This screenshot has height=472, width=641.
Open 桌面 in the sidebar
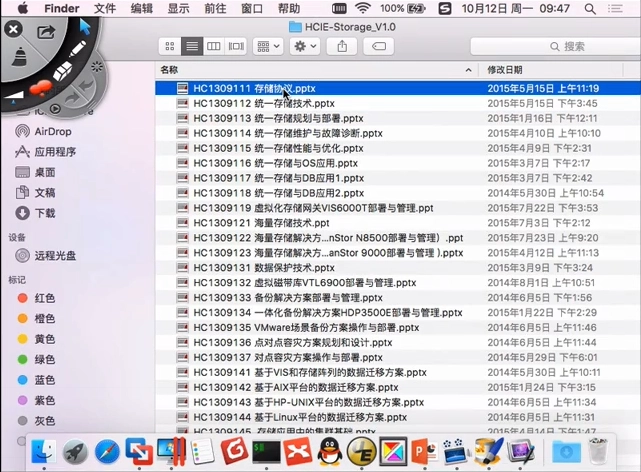(x=35, y=172)
